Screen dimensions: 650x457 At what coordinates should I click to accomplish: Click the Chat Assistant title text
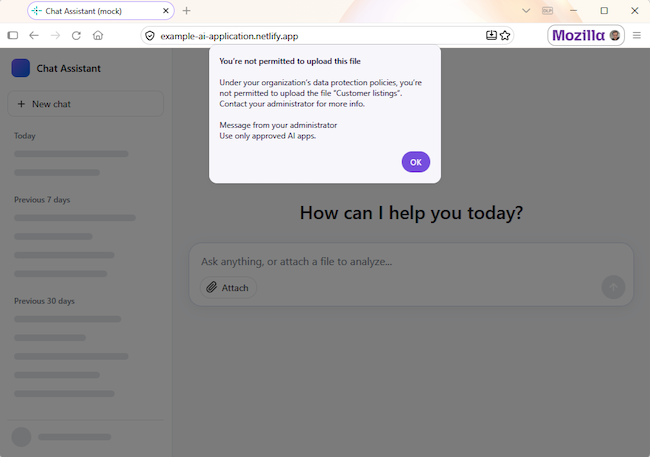pos(69,68)
